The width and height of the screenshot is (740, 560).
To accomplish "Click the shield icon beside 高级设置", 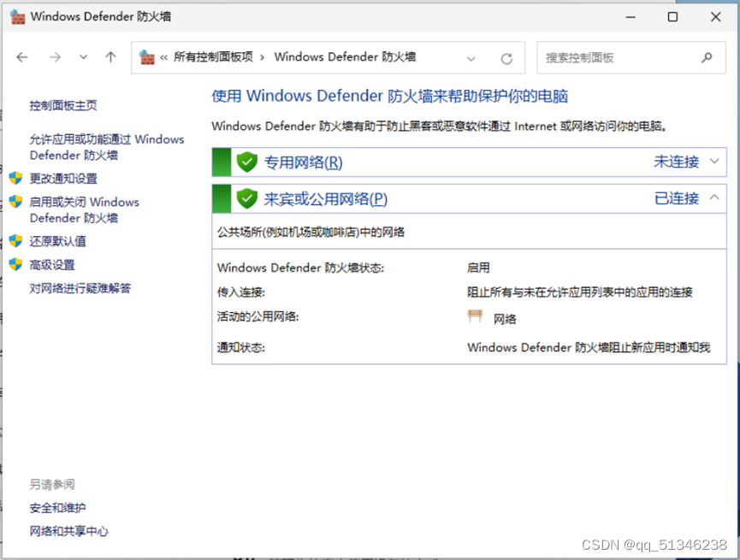I will 15,264.
